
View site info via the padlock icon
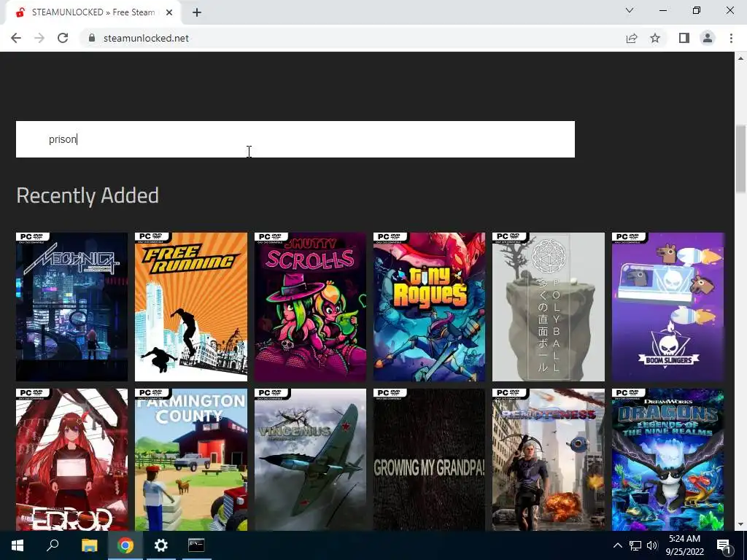(92, 38)
